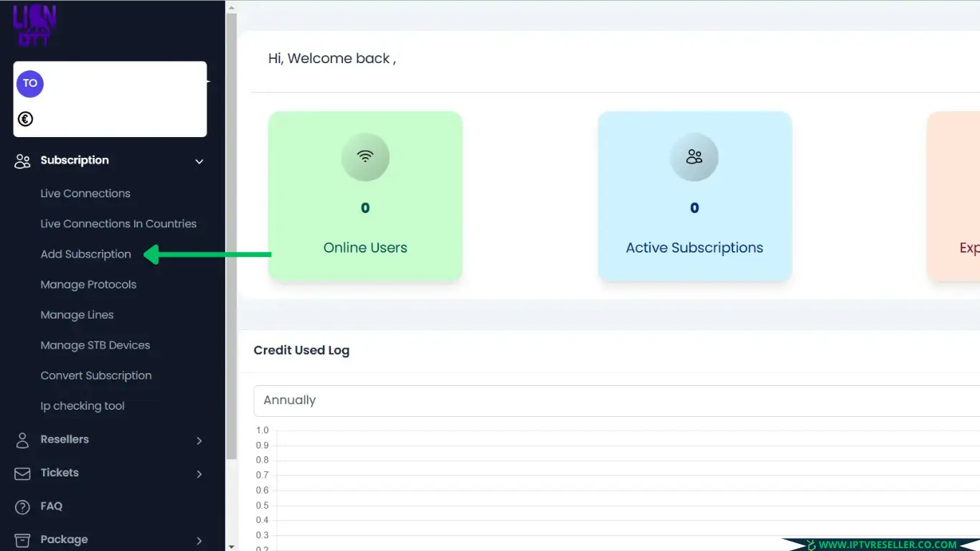Viewport: 980px width, 551px height.
Task: Click the Tickets envelope icon
Action: pyautogui.click(x=23, y=474)
